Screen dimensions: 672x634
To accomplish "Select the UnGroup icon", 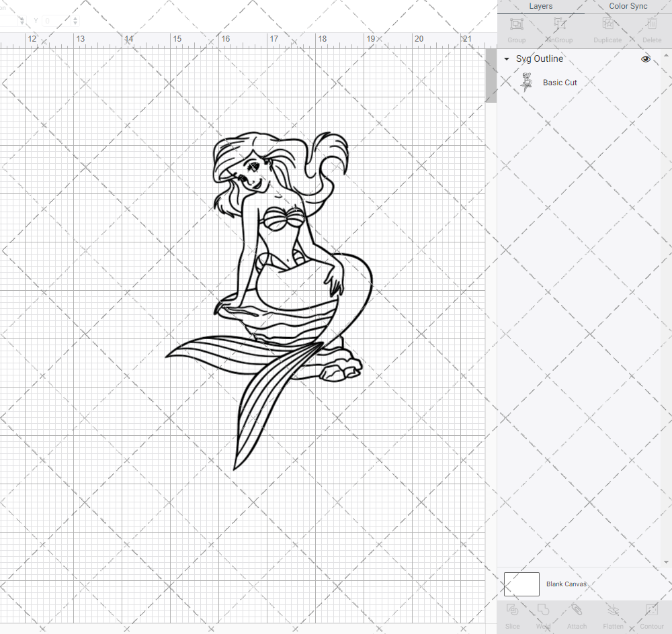I will click(558, 28).
